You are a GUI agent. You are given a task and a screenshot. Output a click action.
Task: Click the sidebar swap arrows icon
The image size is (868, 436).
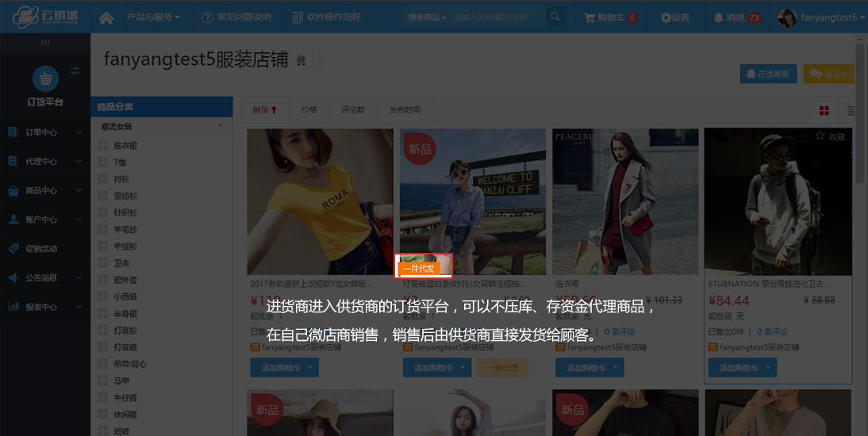click(75, 71)
